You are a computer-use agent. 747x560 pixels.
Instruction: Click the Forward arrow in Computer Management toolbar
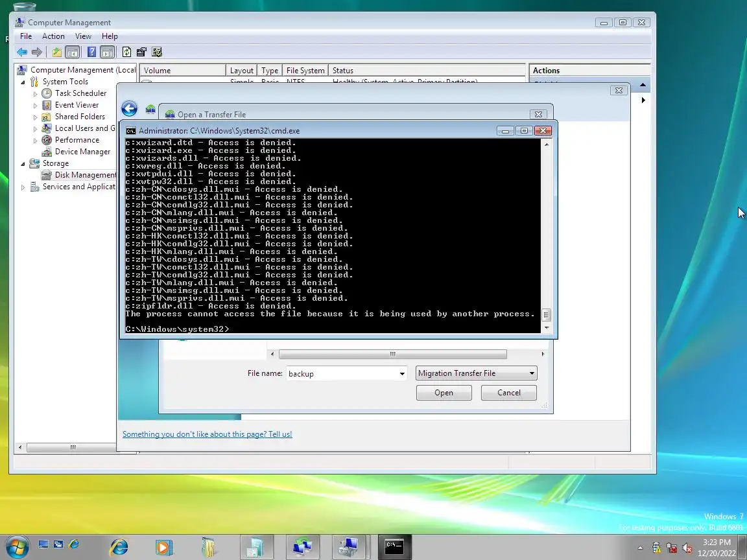coord(37,52)
